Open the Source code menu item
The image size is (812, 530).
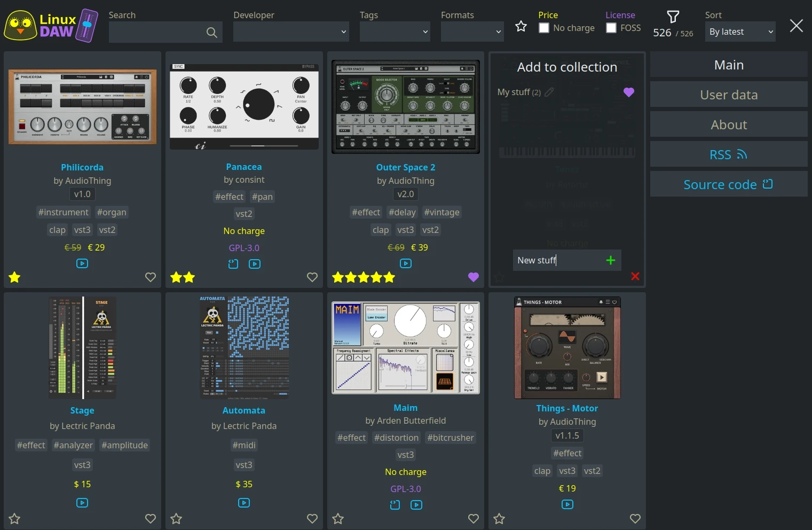click(x=729, y=184)
